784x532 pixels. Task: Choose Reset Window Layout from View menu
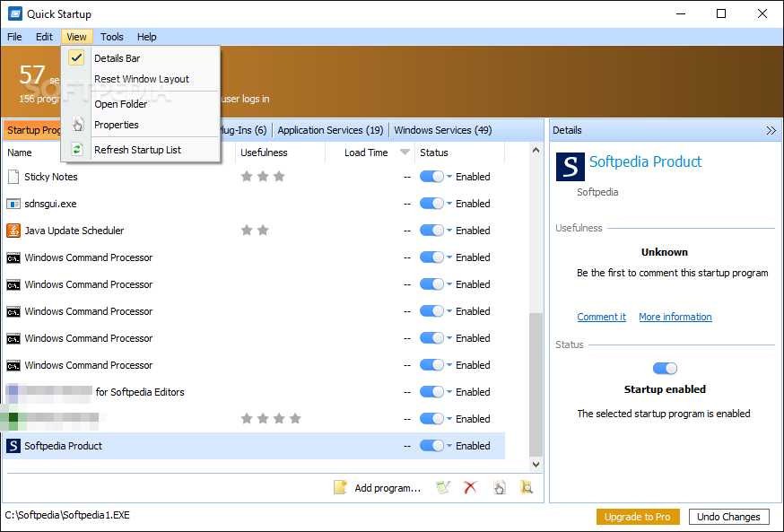pos(142,79)
